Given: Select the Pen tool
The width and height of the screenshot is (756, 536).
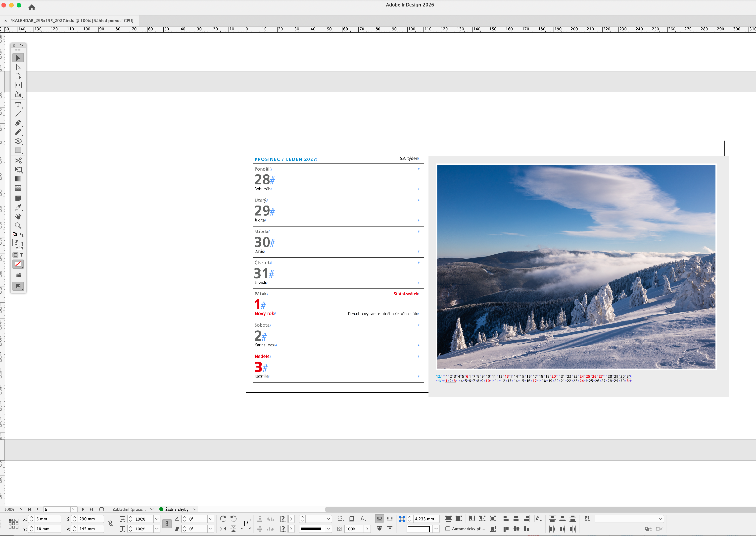Looking at the screenshot, I should (x=18, y=123).
